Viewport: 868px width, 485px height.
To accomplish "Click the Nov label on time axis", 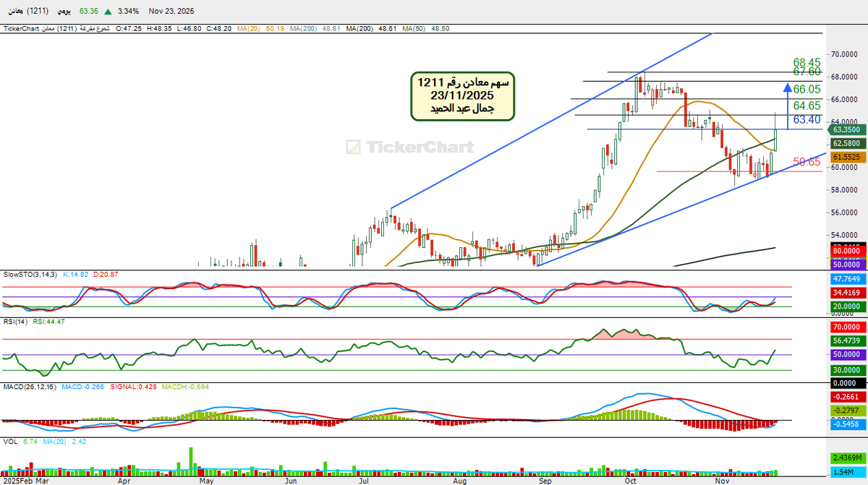I will pyautogui.click(x=723, y=480).
